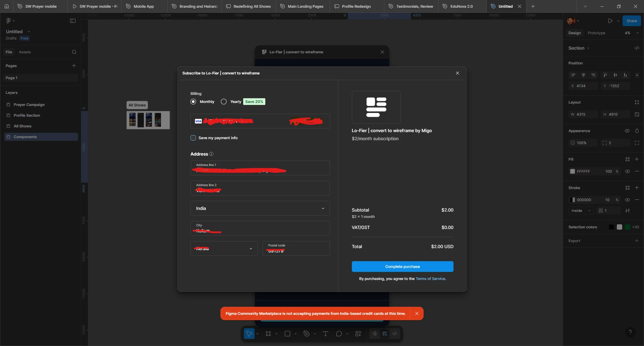
Task: Open the state dropdown next to Postal code
Action: point(224,248)
